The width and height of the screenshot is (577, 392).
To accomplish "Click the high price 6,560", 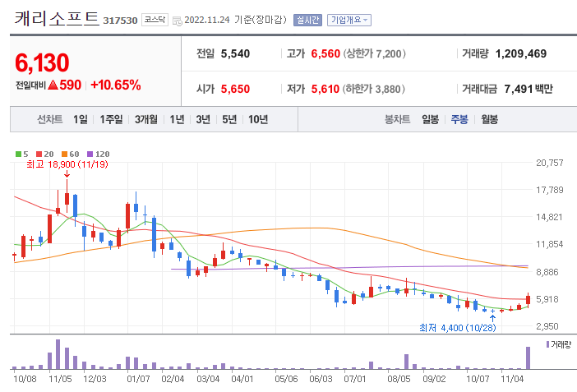I will pos(325,53).
